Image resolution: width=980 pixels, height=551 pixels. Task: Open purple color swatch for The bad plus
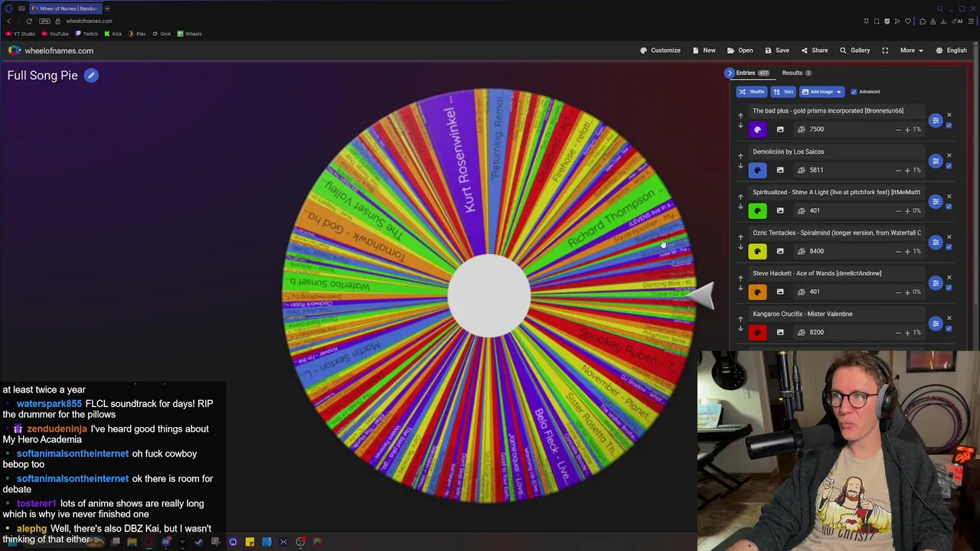pyautogui.click(x=757, y=129)
